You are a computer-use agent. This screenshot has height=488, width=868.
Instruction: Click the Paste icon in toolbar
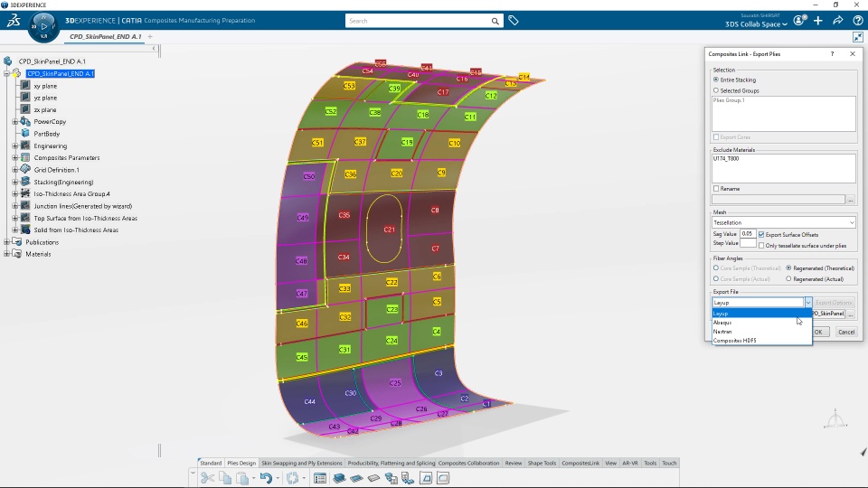[242, 478]
